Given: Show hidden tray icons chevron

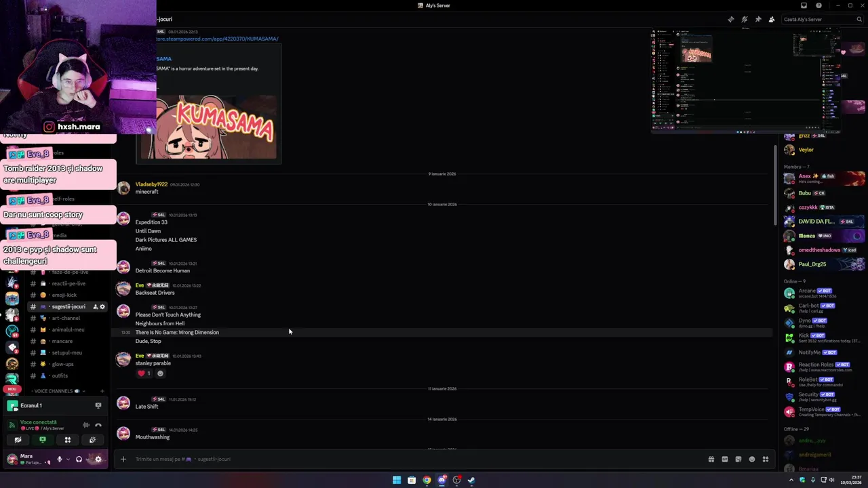Looking at the screenshot, I should (793, 480).
